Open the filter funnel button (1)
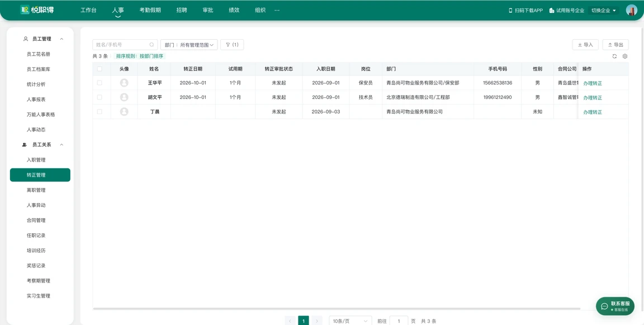The width and height of the screenshot is (644, 325). tap(232, 44)
